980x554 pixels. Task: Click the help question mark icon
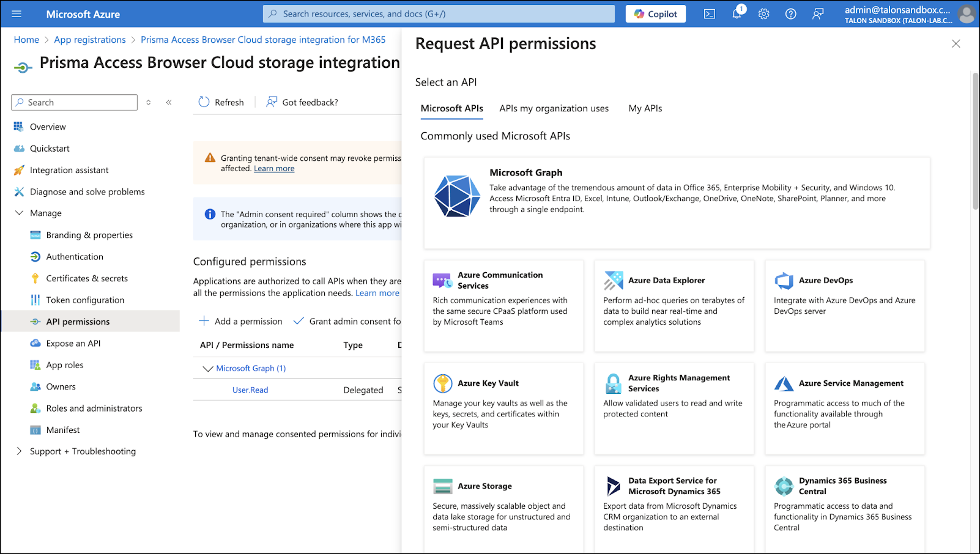click(x=790, y=14)
